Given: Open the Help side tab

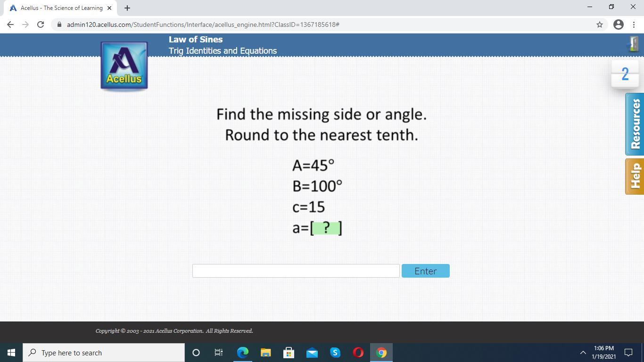Looking at the screenshot, I should pyautogui.click(x=635, y=176).
